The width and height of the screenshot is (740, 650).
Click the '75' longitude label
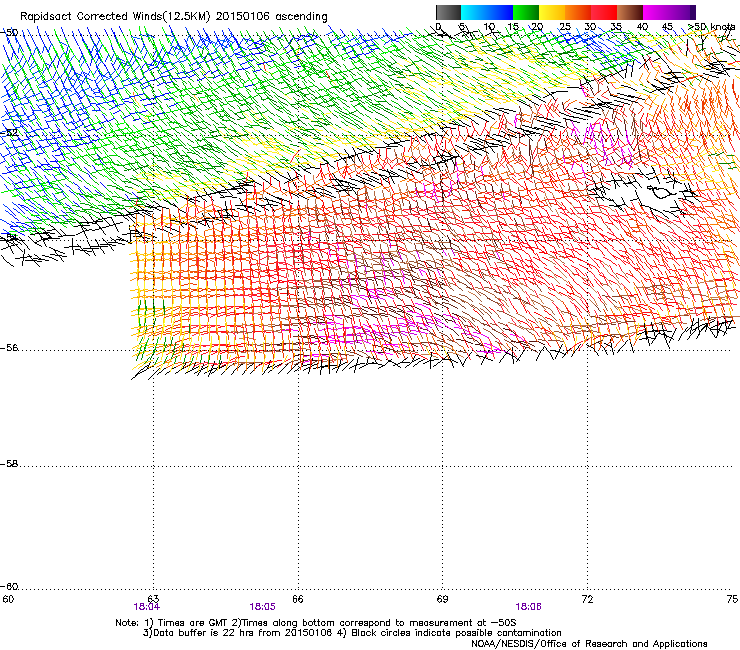pos(732,599)
